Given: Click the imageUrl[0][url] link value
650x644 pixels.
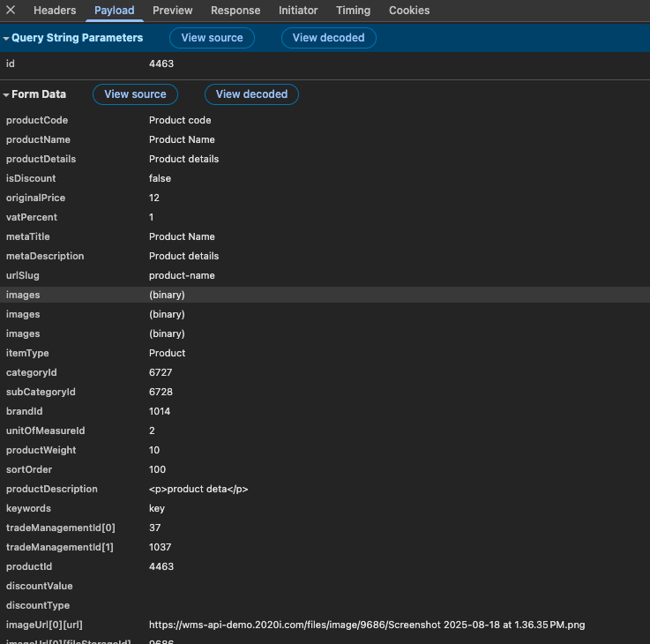Looking at the screenshot, I should pyautogui.click(x=366, y=625).
